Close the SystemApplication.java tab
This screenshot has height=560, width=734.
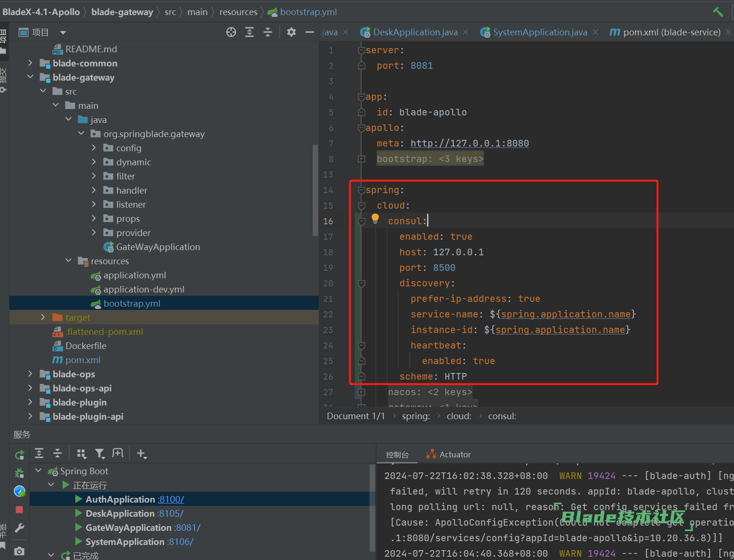tap(596, 32)
